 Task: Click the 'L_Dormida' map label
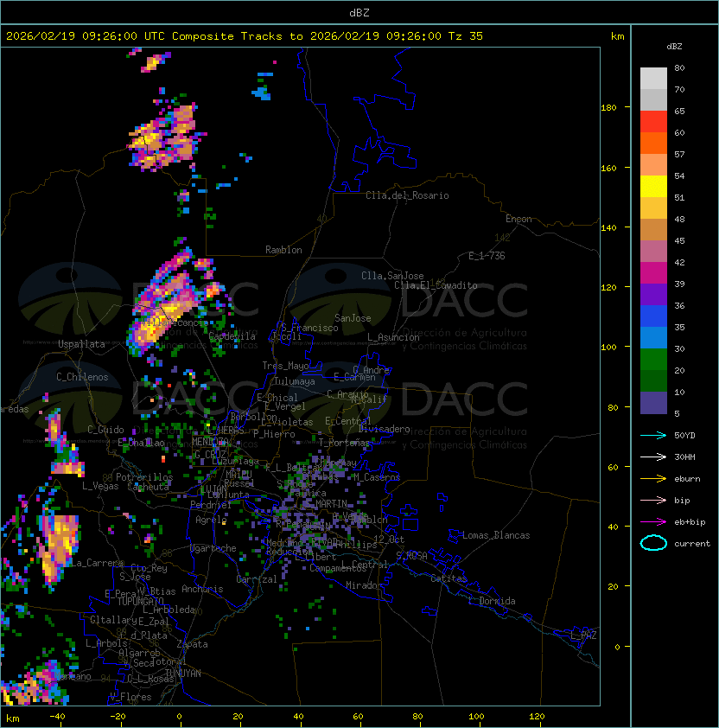492,601
